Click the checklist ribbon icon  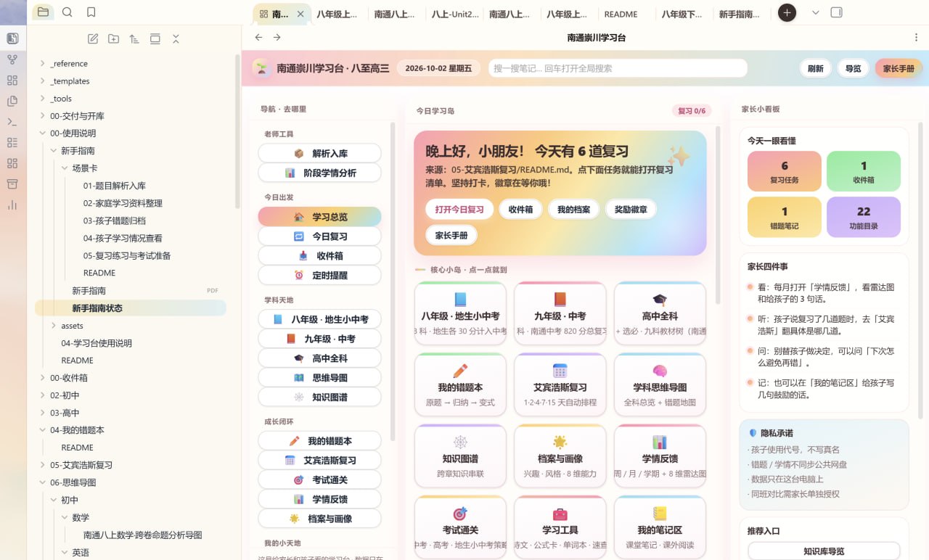[12, 142]
